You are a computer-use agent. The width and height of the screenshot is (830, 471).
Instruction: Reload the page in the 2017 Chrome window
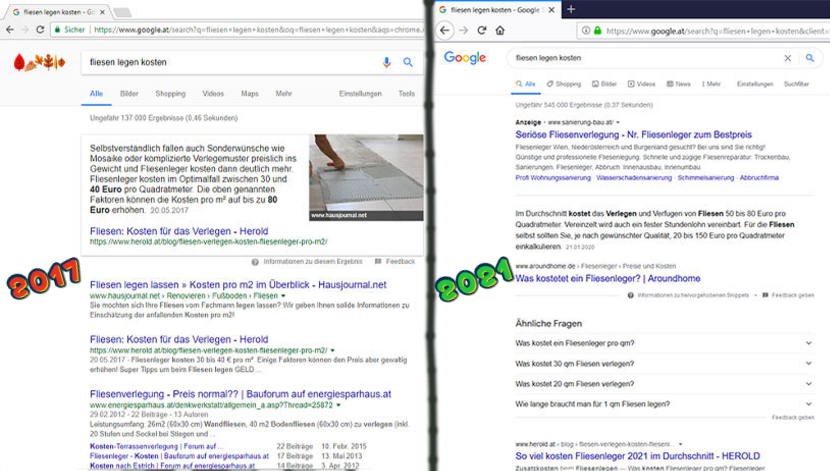pyautogui.click(x=40, y=30)
